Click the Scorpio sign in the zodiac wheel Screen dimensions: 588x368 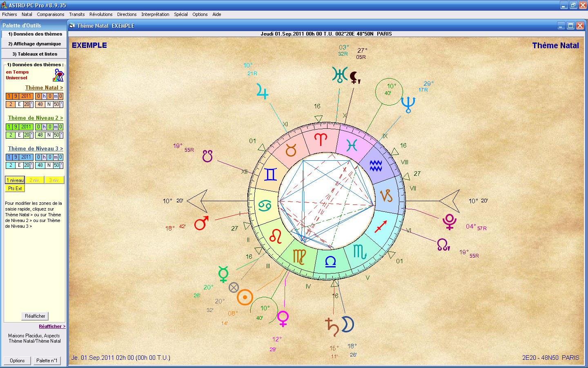pyautogui.click(x=360, y=251)
